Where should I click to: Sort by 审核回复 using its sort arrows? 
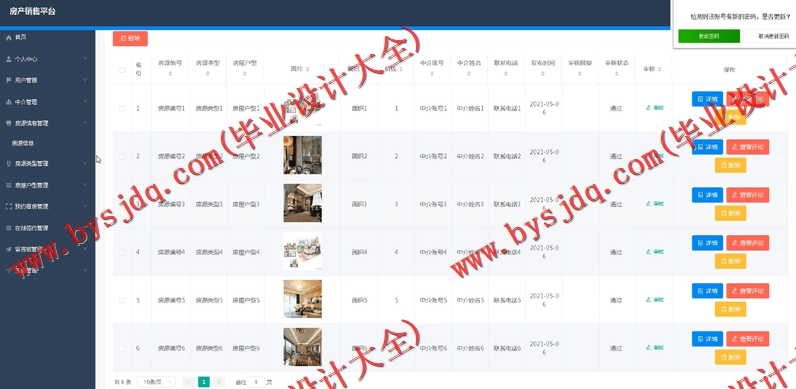click(580, 74)
